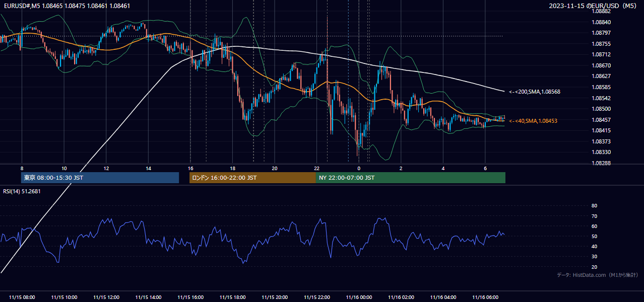
Task: Click the RSI scale level 70
Action: pos(594,216)
